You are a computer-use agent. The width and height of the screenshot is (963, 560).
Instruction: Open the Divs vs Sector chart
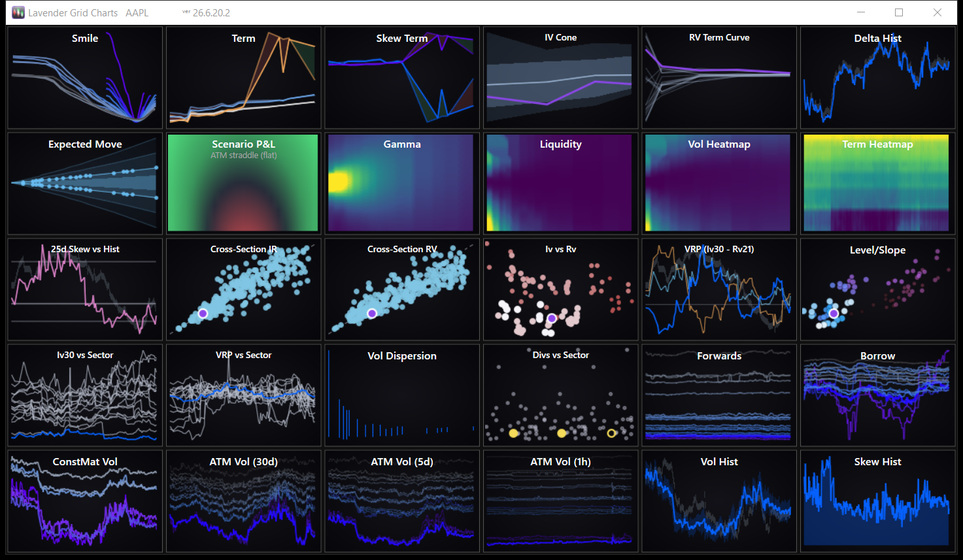coord(560,395)
